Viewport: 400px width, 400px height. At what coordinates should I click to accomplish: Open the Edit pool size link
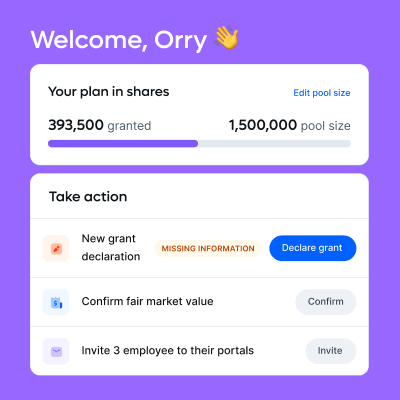coord(322,93)
